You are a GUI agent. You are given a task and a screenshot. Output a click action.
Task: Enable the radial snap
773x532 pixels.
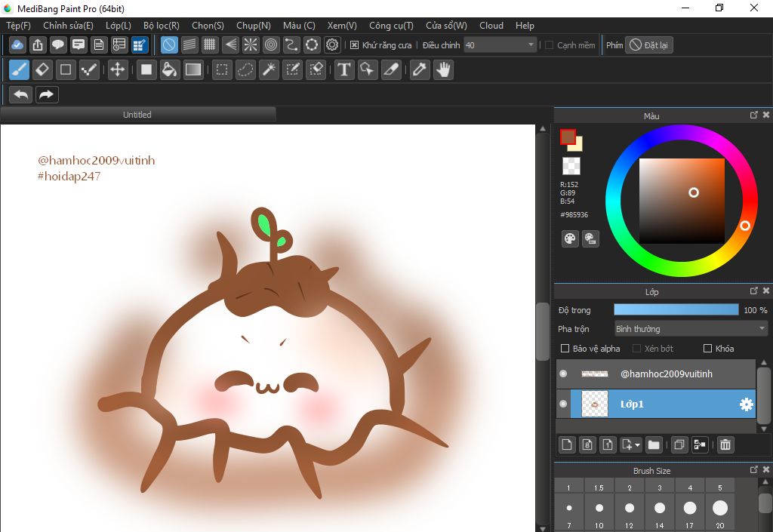pyautogui.click(x=251, y=45)
